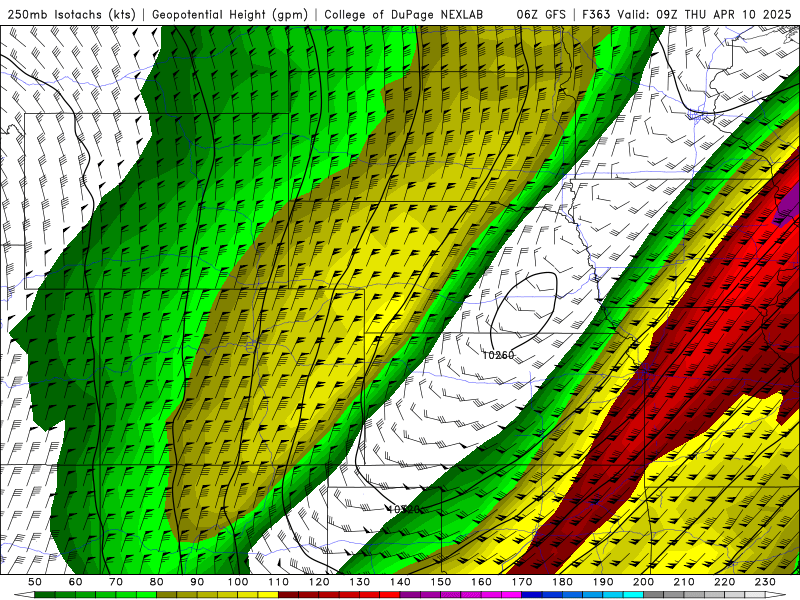Viewport: 800px width, 600px height.
Task: Click the 100 value on the color scale
Action: pos(238,582)
